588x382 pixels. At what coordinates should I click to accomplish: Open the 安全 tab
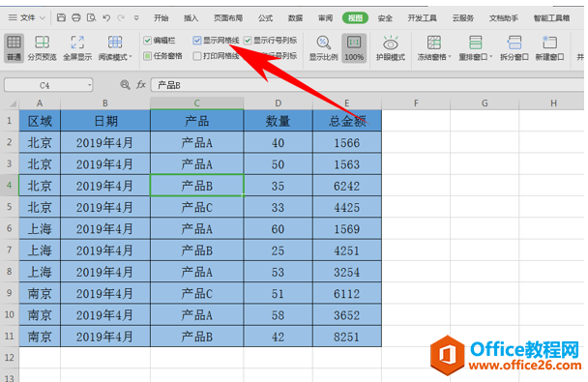click(x=385, y=17)
